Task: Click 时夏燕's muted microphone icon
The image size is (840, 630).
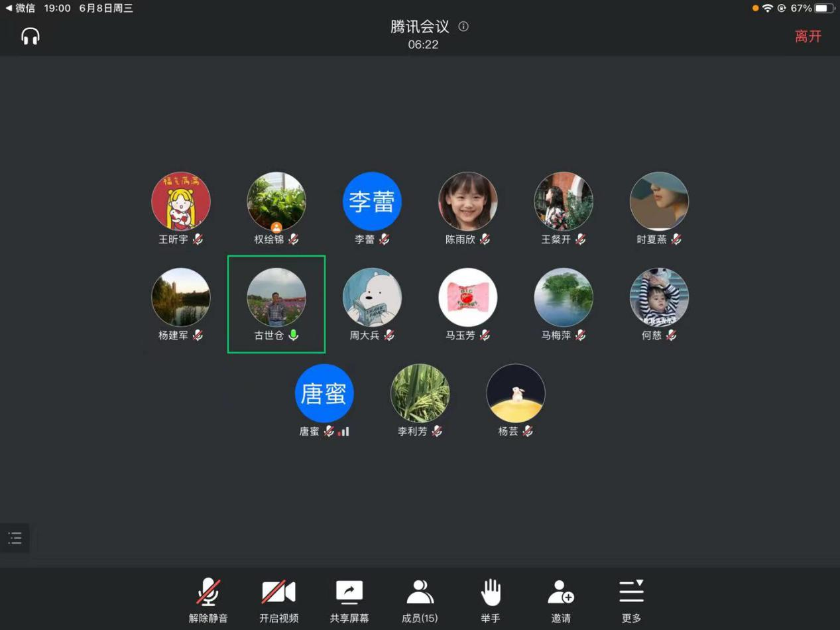Action: [x=676, y=239]
